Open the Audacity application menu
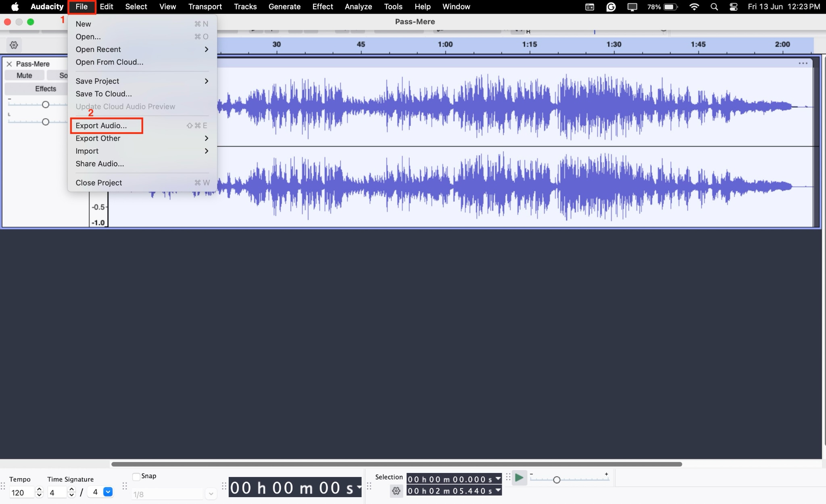The image size is (826, 504). point(47,6)
